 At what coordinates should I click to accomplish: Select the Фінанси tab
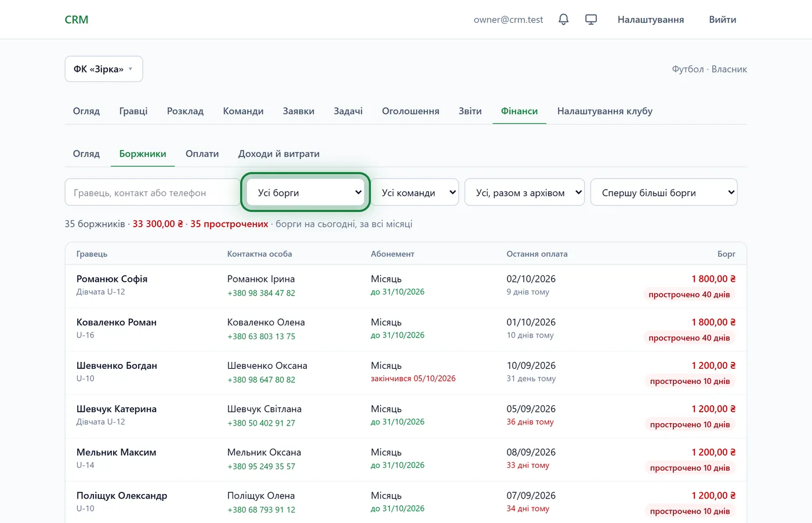point(520,111)
